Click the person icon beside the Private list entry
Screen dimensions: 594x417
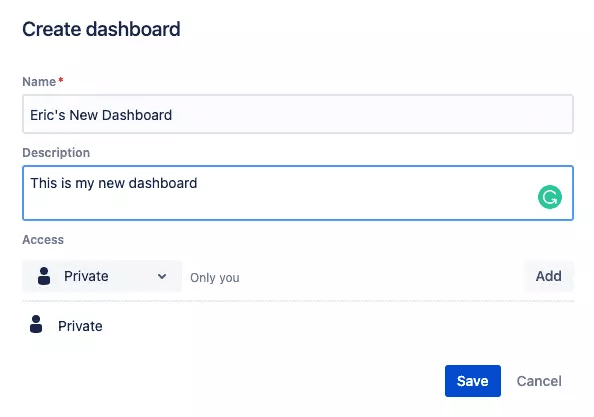[x=36, y=324]
